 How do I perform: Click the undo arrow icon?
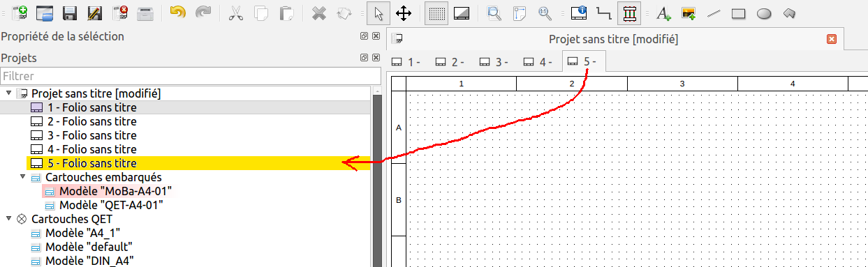[178, 13]
